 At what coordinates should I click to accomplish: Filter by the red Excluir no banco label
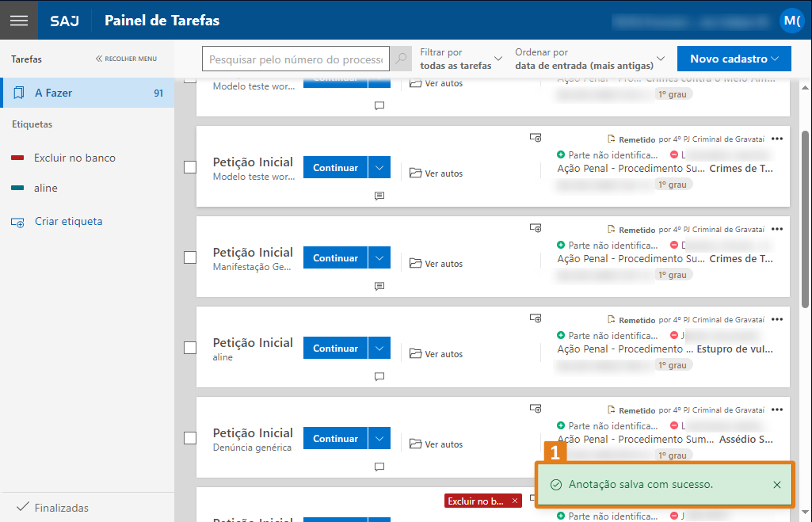pyautogui.click(x=74, y=158)
